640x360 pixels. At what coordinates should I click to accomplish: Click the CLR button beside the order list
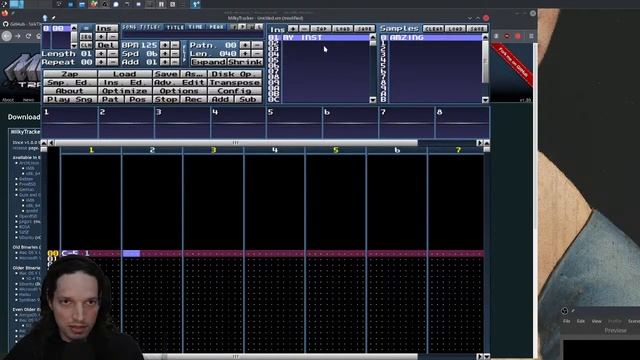click(x=86, y=45)
